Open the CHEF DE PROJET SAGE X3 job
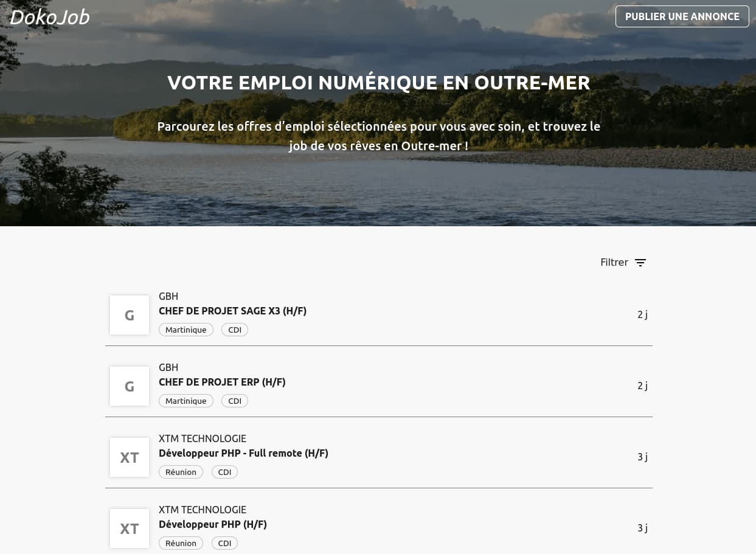 [x=232, y=311]
